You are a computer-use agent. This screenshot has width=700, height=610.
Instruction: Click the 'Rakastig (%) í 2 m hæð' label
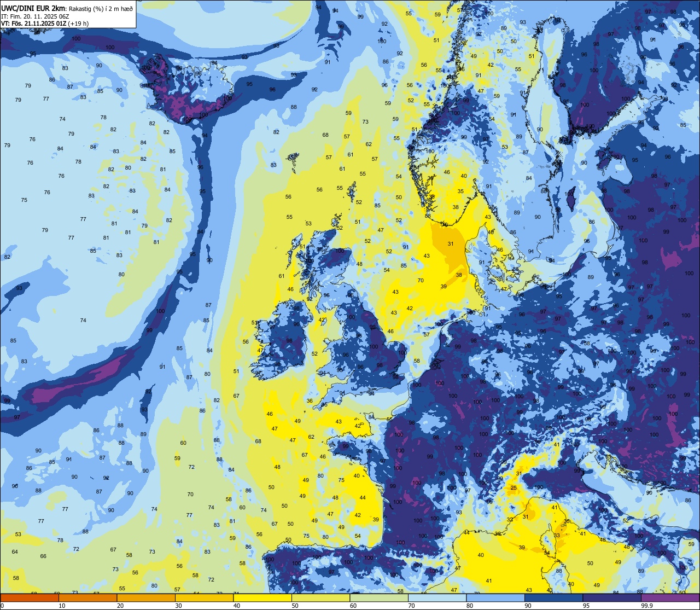(x=100, y=8)
